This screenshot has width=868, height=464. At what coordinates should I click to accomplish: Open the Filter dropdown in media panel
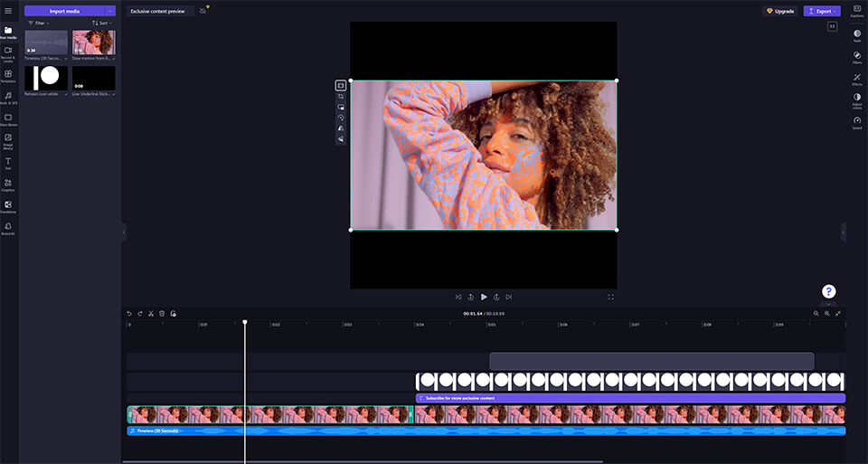click(39, 24)
